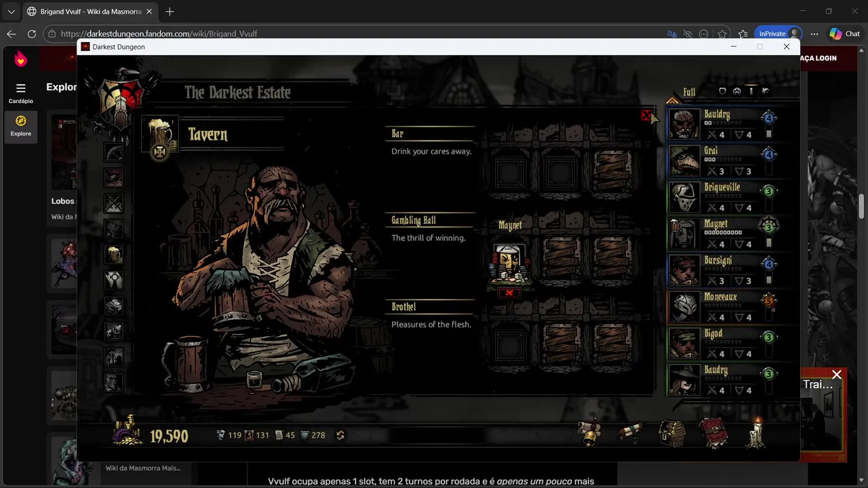This screenshot has height=488, width=868.
Task: Click the deeds heirloom icon showing 45
Action: 278,435
